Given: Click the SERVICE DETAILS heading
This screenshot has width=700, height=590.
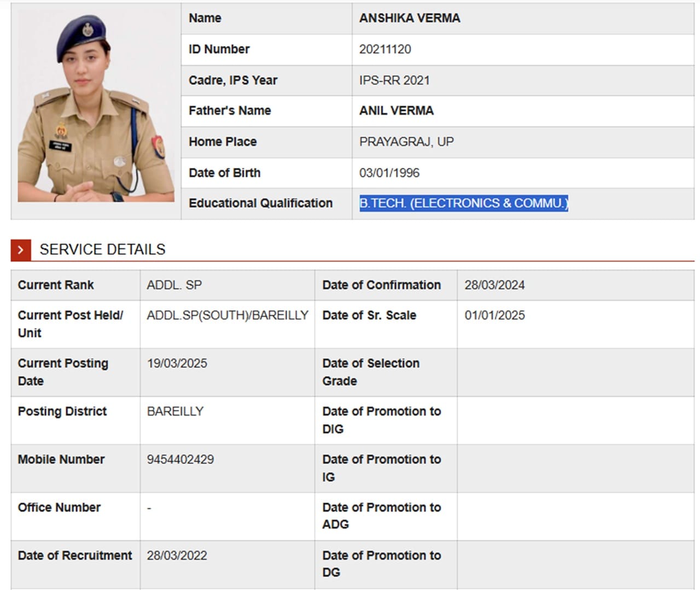Looking at the screenshot, I should 102,250.
